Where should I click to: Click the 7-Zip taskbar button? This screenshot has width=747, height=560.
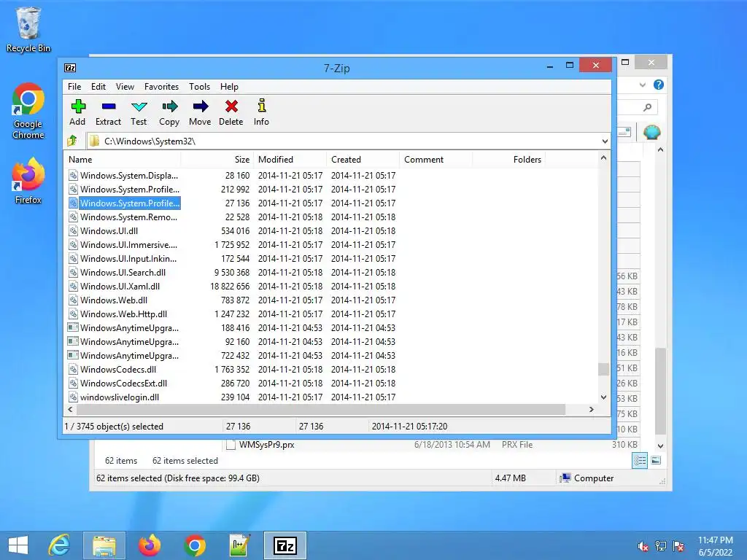285,545
